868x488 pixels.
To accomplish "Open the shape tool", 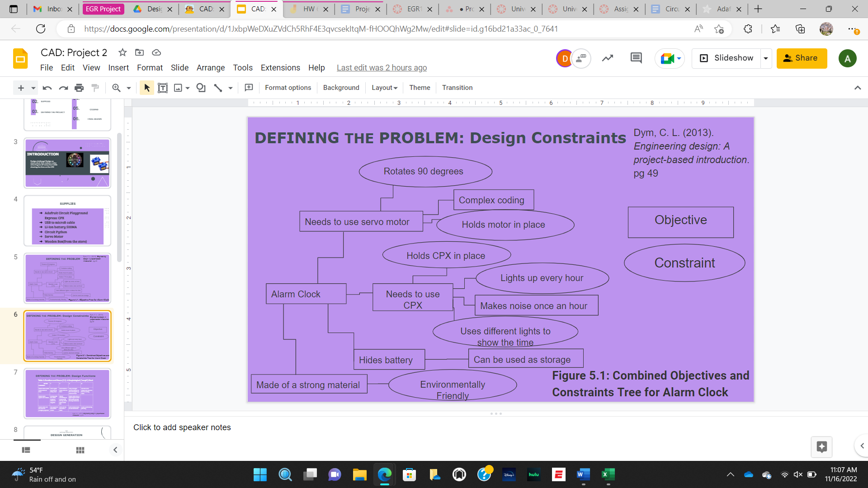I will click(x=201, y=88).
